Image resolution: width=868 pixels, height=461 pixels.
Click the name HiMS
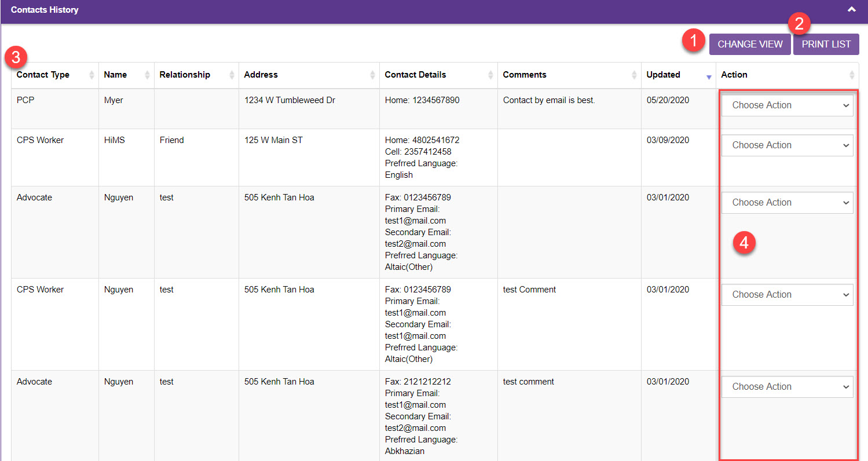pyautogui.click(x=115, y=140)
